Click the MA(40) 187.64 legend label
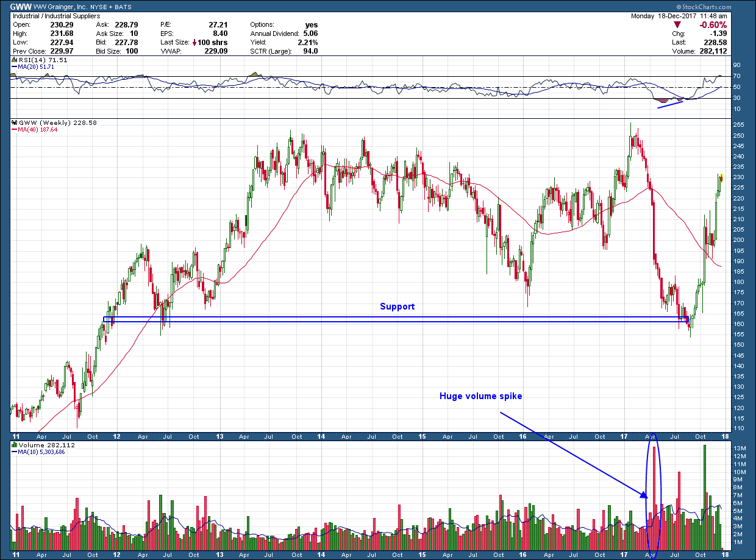Screen dimensions: 756x560 pos(37,129)
